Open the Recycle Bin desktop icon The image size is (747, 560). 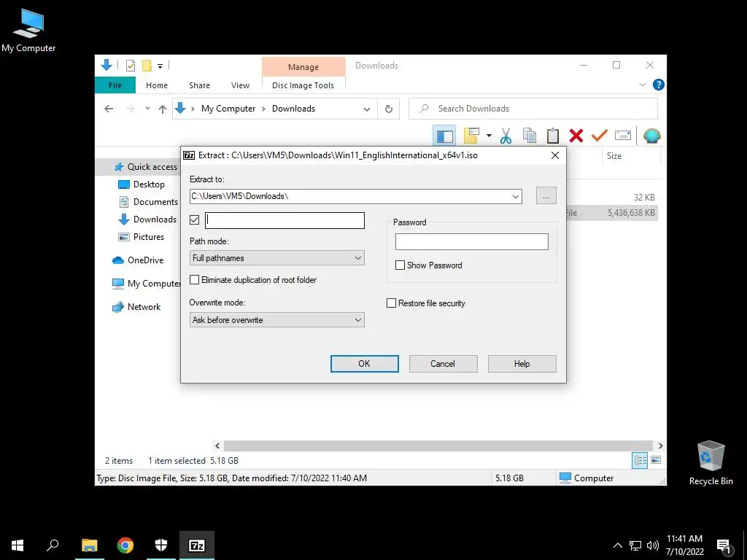click(x=711, y=463)
